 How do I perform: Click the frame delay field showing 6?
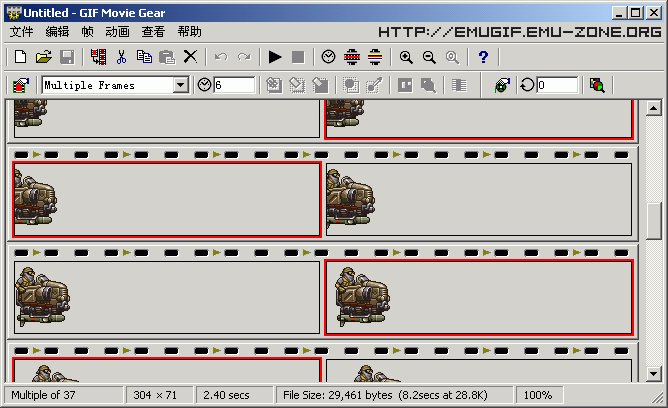[234, 85]
